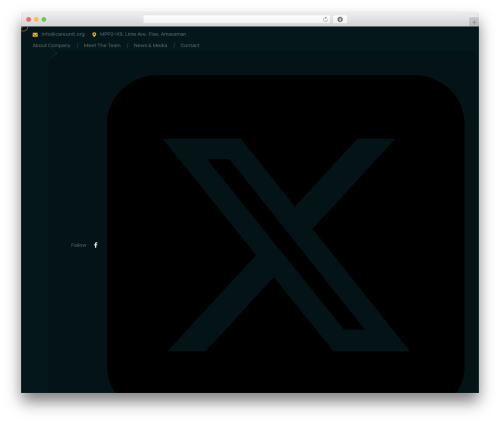Viewport: 500px width, 423px height.
Task: Open the About Company menu item
Action: pyautogui.click(x=52, y=45)
